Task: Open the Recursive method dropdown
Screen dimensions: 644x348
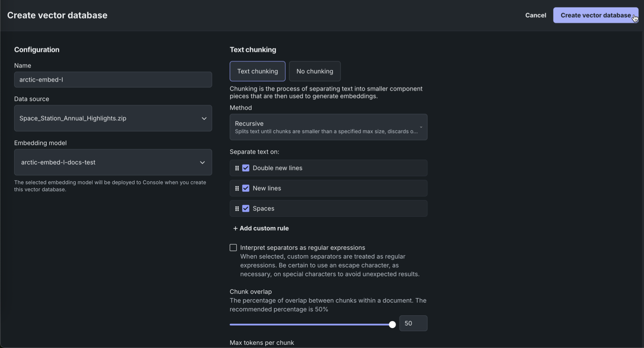Action: pos(328,127)
